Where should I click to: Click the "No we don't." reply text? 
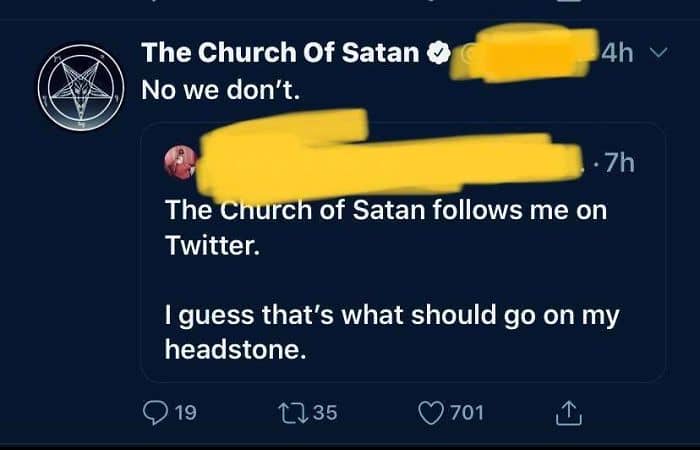point(220,88)
